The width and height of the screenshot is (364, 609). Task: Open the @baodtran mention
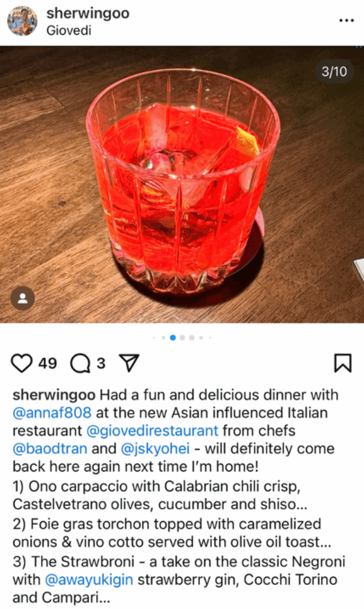point(50,449)
